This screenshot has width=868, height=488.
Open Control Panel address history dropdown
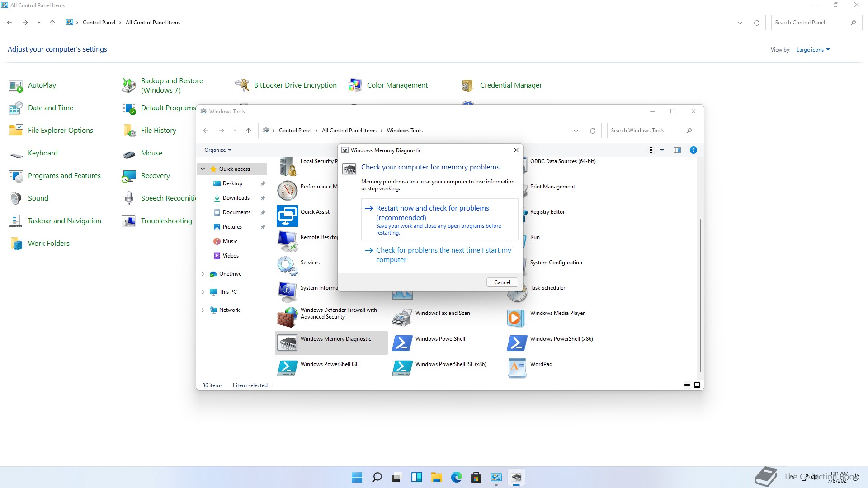(x=740, y=23)
